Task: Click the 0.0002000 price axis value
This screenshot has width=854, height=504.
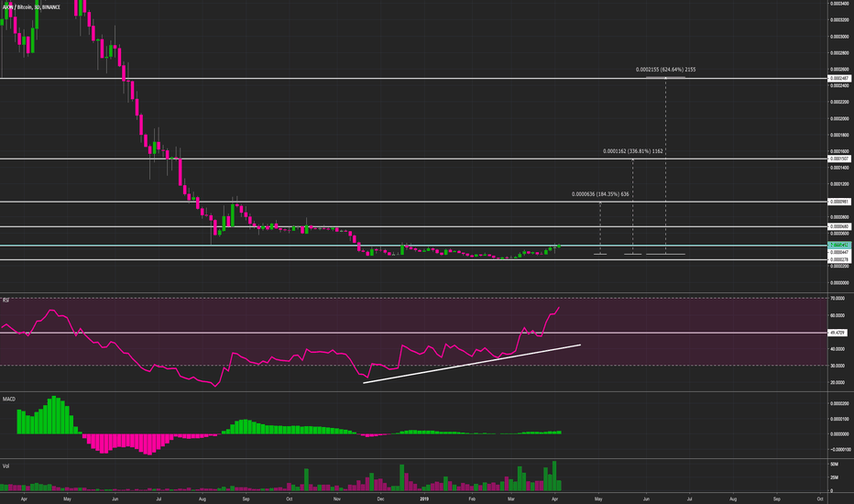Action: pyautogui.click(x=840, y=119)
